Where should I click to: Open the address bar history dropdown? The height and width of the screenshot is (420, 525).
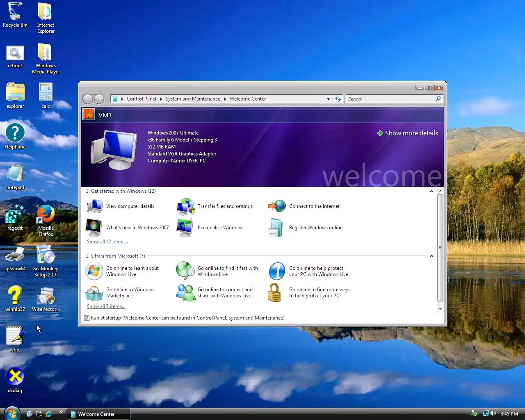click(329, 99)
